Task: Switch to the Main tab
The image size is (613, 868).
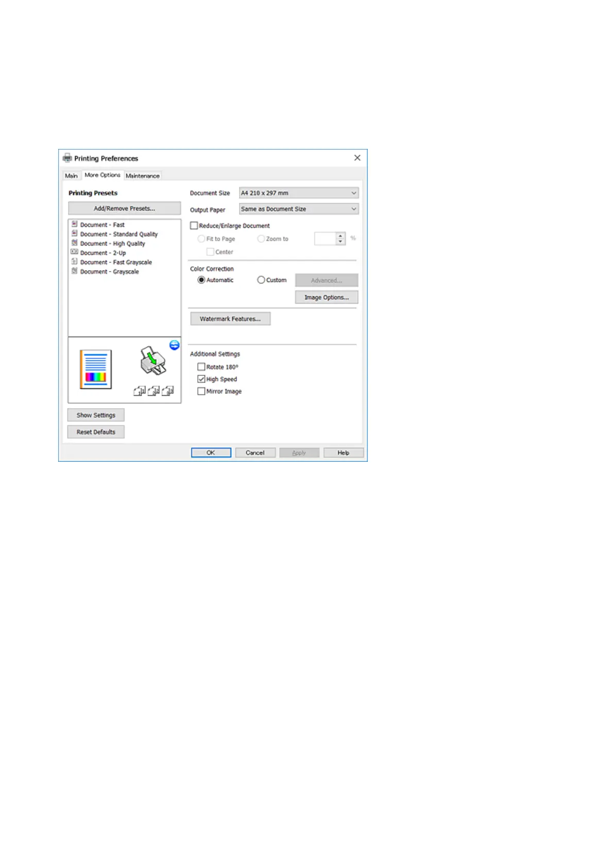Action: pos(71,176)
